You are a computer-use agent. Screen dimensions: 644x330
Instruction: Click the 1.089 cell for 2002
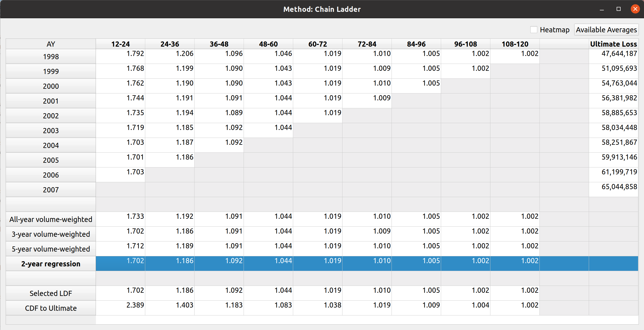pos(219,115)
